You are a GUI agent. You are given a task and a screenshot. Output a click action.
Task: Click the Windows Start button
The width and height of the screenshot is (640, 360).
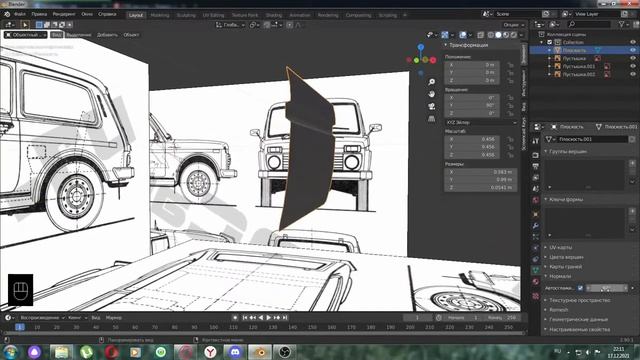coord(10,352)
